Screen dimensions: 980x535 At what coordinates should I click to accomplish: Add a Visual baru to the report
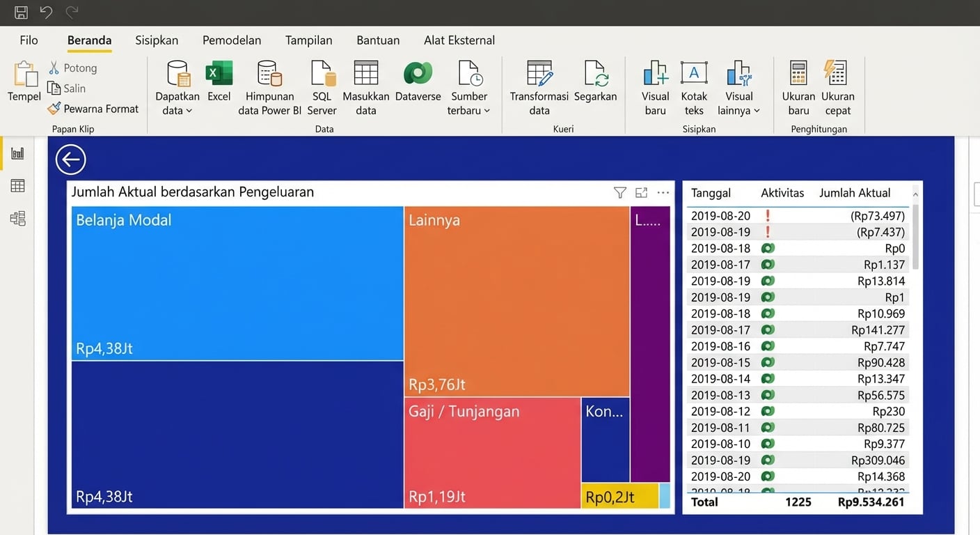654,84
